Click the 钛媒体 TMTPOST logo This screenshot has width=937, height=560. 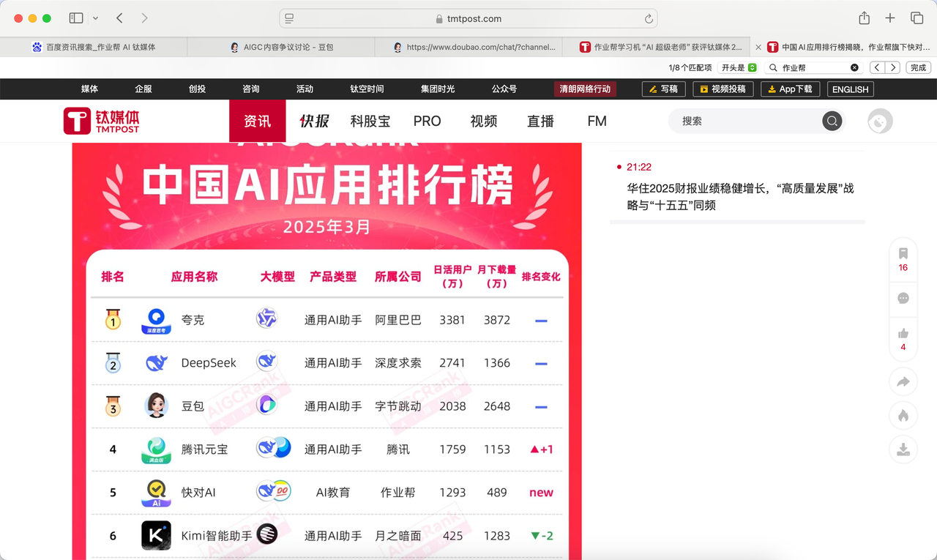click(102, 121)
